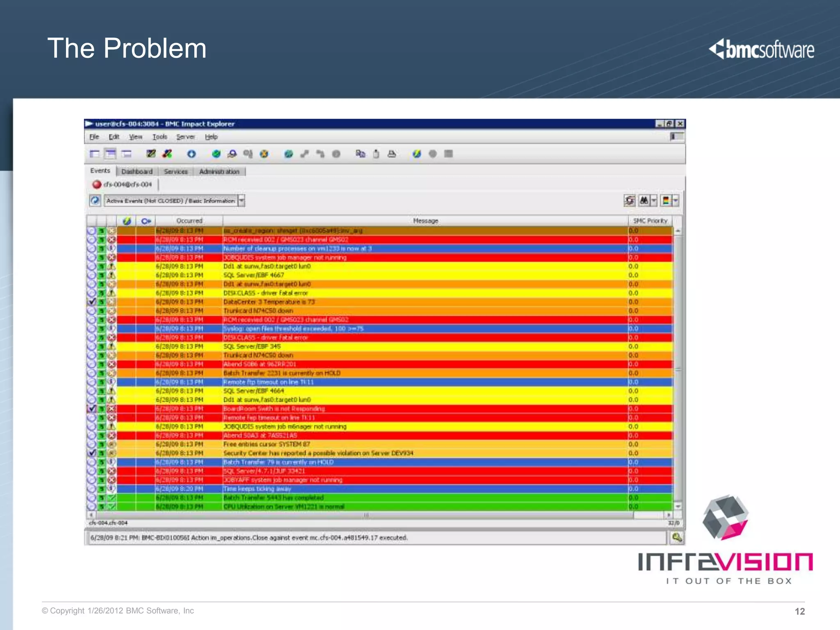840x630 pixels.
Task: Click the first view layout toolbar icon
Action: pyautogui.click(x=95, y=154)
